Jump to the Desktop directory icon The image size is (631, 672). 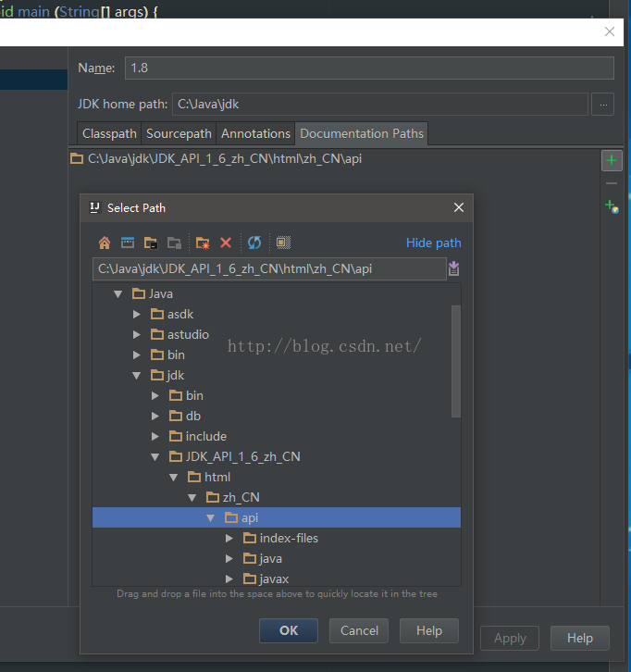[128, 243]
